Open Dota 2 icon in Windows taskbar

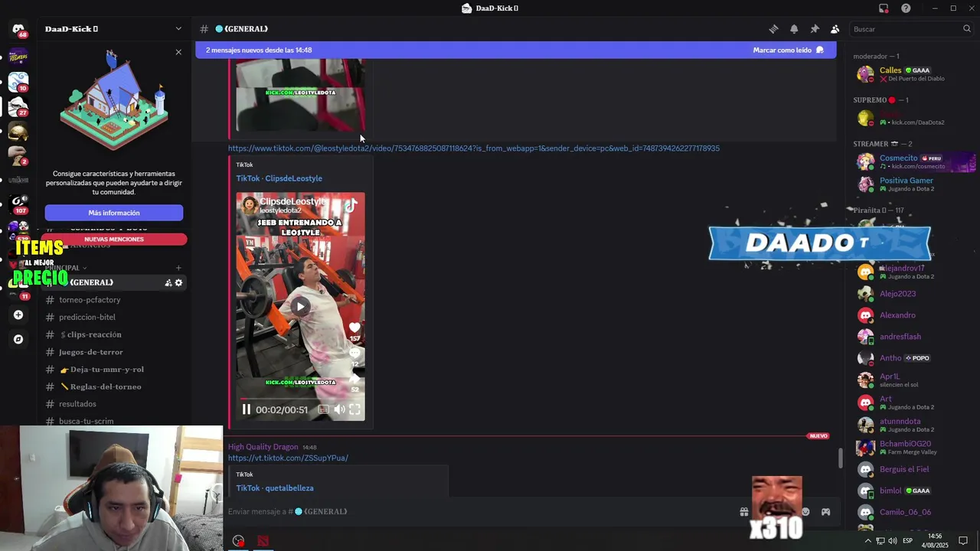coord(263,541)
